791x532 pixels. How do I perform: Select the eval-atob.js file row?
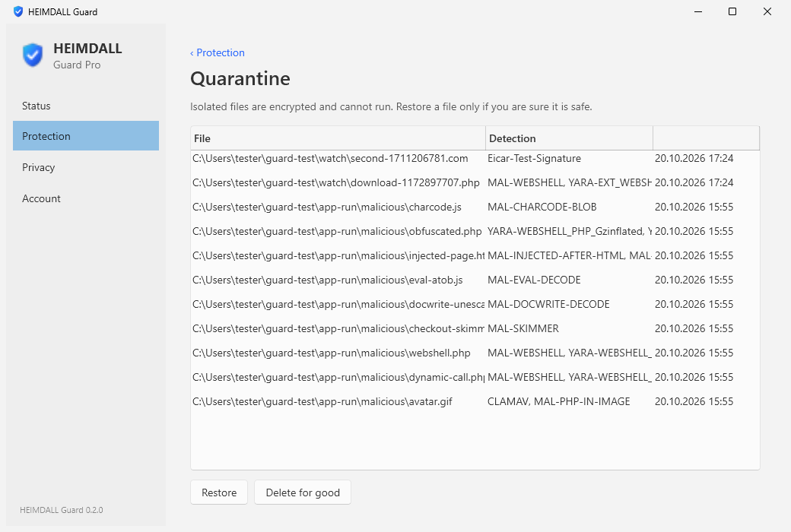[475, 280]
